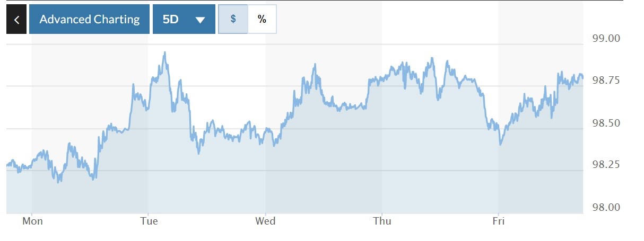
Task: Select the 98.25 price axis label
Action: point(605,165)
